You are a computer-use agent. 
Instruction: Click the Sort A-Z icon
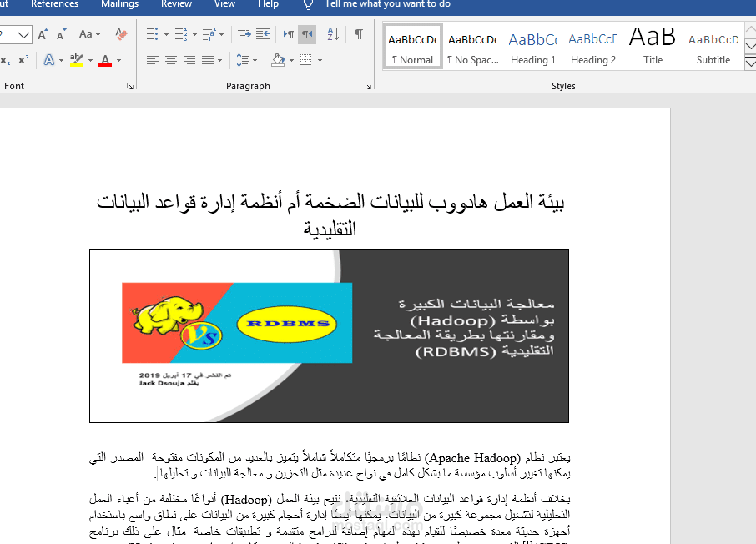pos(333,34)
